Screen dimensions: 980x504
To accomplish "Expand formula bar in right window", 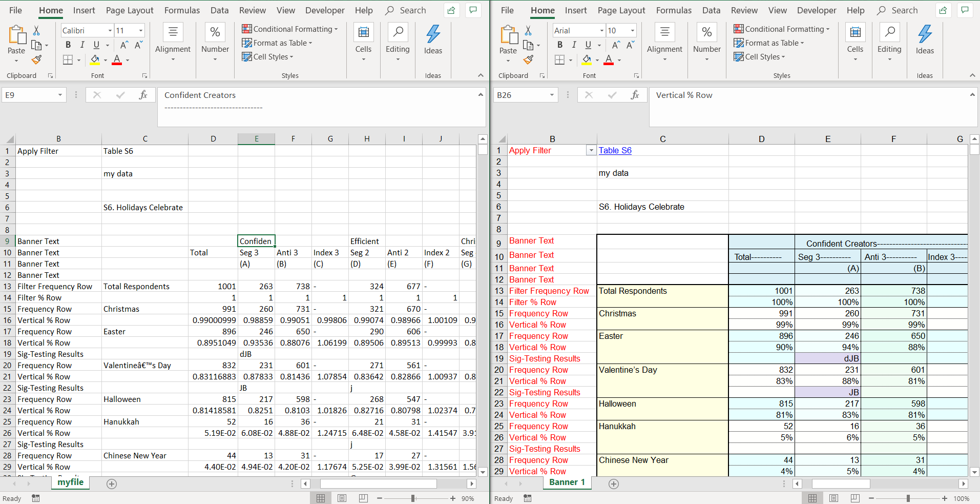I will 972,95.
